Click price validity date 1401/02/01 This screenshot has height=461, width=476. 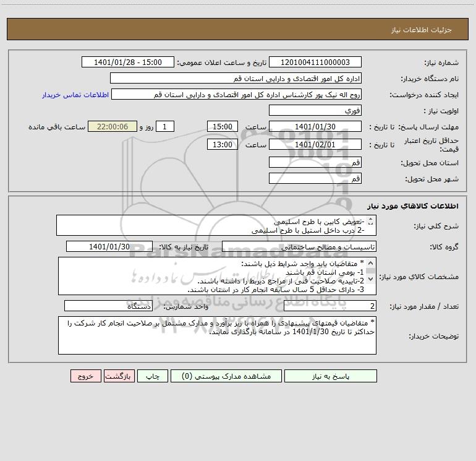pyautogui.click(x=315, y=144)
